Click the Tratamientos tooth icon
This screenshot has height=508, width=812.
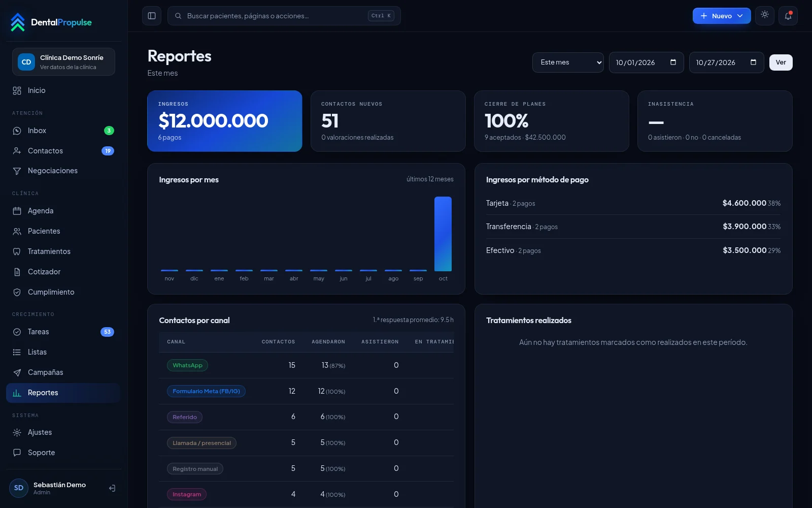[17, 251]
